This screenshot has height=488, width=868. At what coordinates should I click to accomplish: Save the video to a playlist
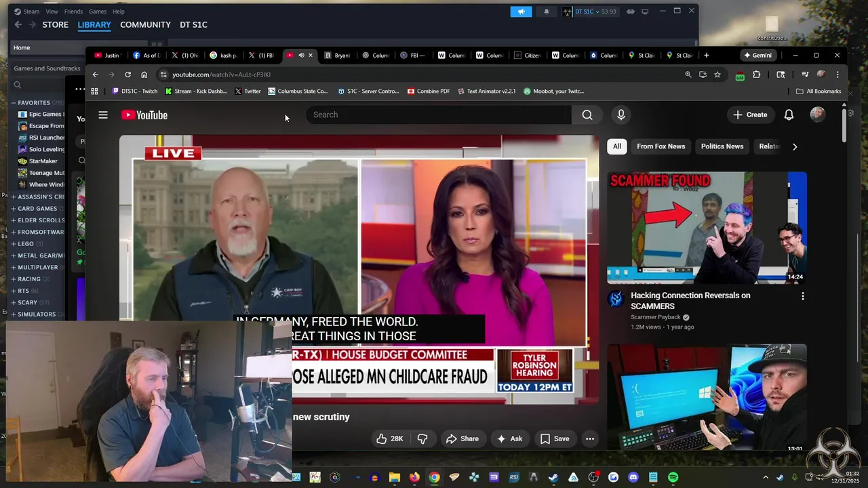555,439
